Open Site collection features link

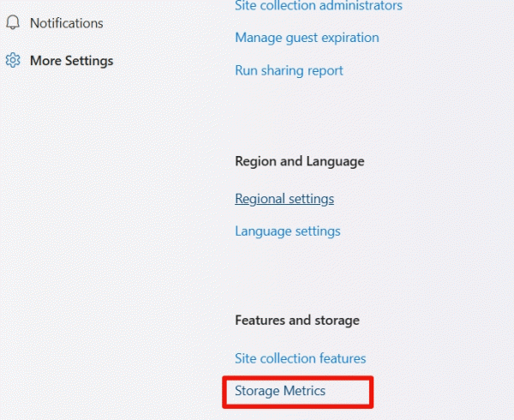[x=300, y=358]
